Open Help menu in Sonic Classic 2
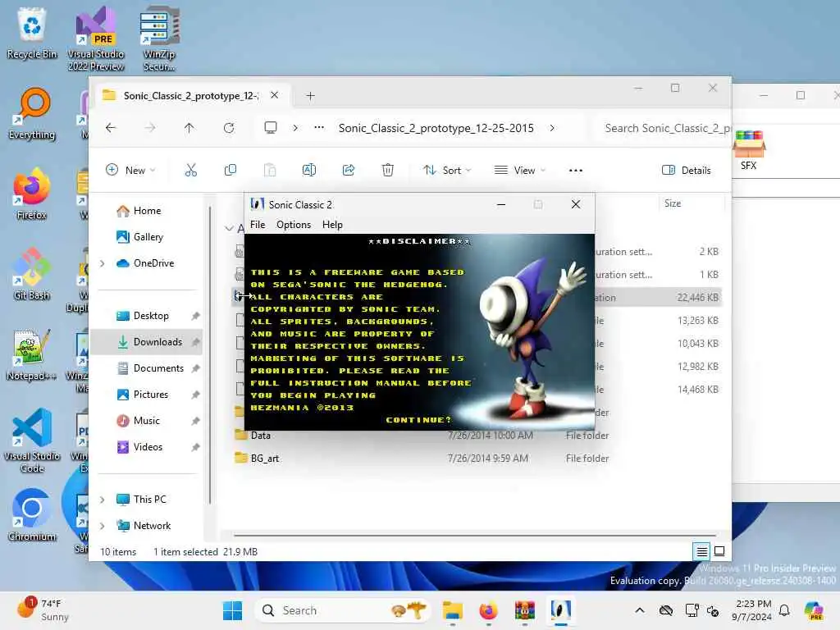Image resolution: width=840 pixels, height=630 pixels. coord(332,225)
